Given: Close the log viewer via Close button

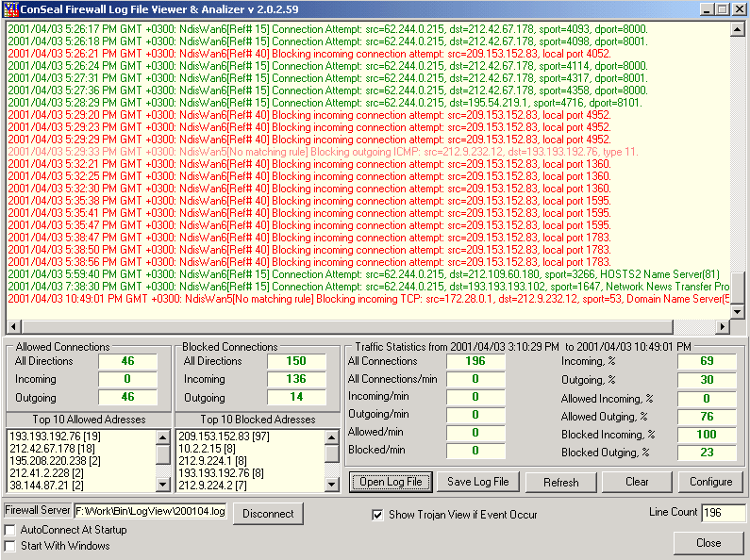Looking at the screenshot, I should click(708, 543).
